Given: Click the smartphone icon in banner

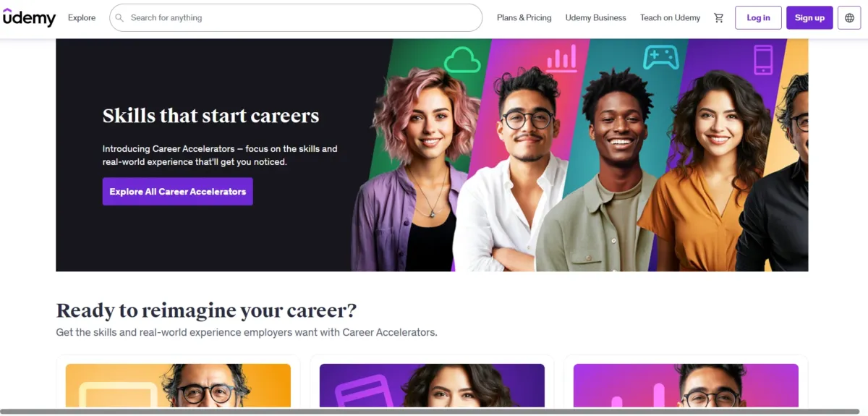Looking at the screenshot, I should (763, 59).
